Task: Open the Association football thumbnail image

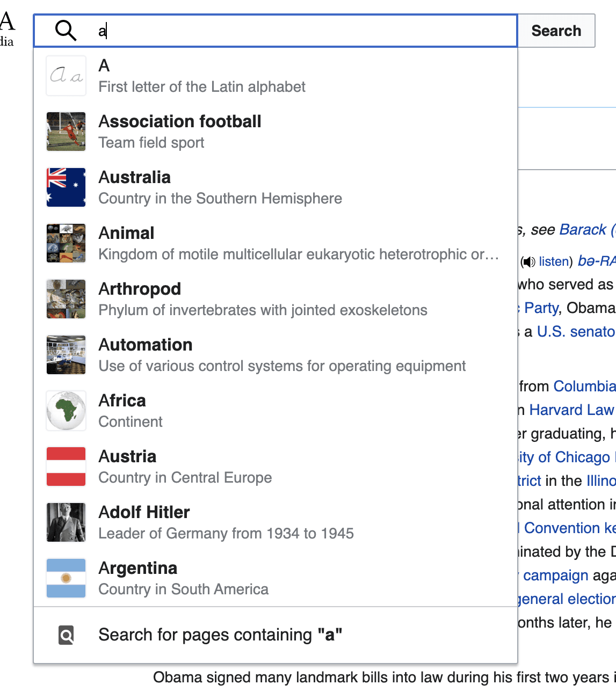Action: [x=66, y=132]
